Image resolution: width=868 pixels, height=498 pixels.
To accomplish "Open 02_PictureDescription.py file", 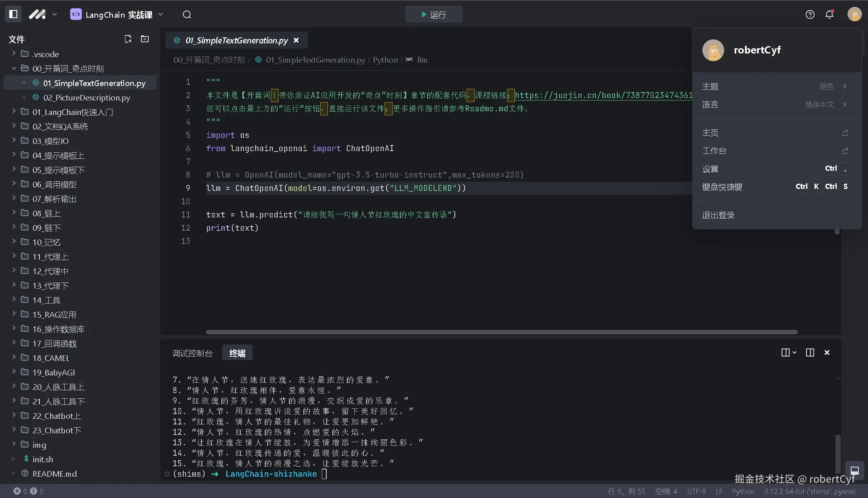I will 86,98.
